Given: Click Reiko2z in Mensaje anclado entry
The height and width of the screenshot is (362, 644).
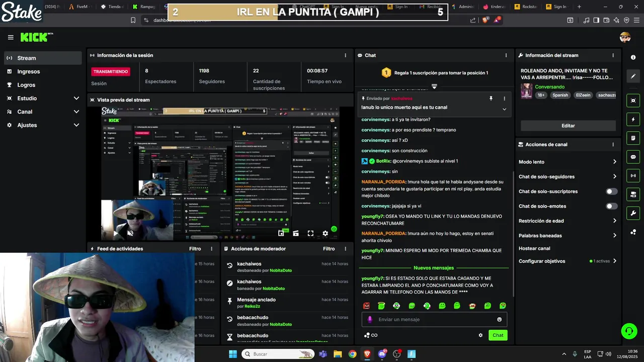Looking at the screenshot, I should (x=252, y=306).
